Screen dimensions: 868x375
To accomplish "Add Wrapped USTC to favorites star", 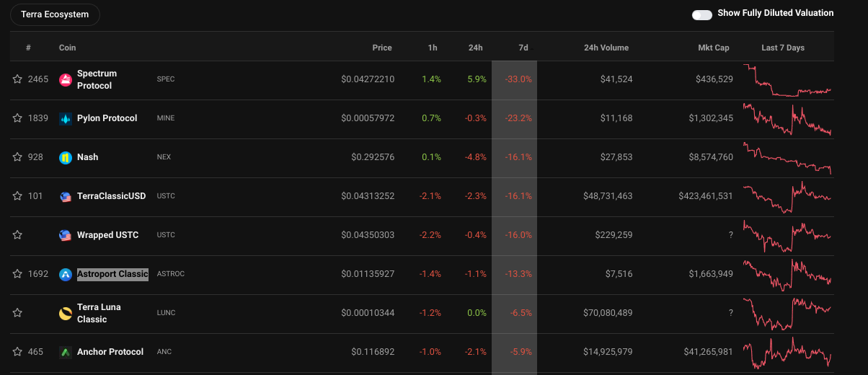I will (x=17, y=235).
